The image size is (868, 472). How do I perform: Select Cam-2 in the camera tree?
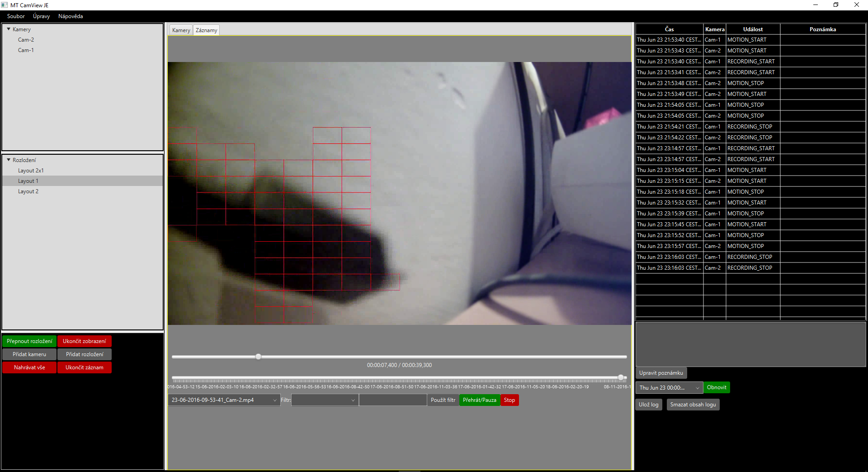(x=26, y=40)
